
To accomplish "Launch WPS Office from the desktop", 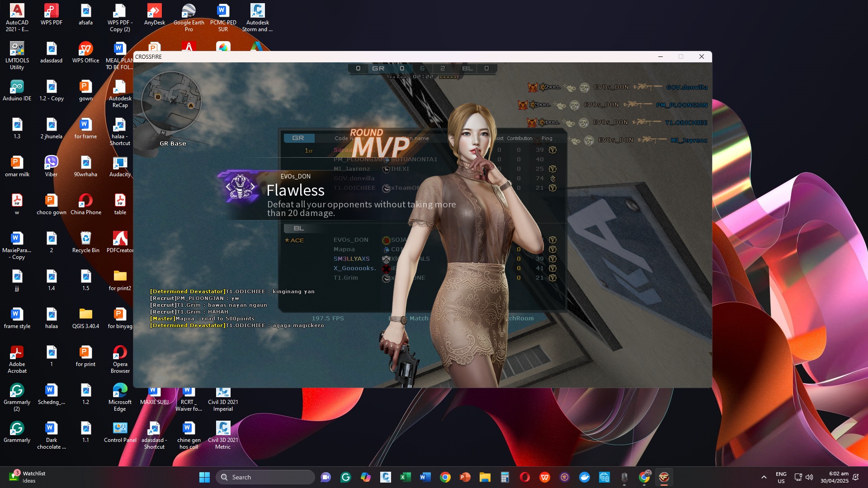I will pos(86,52).
